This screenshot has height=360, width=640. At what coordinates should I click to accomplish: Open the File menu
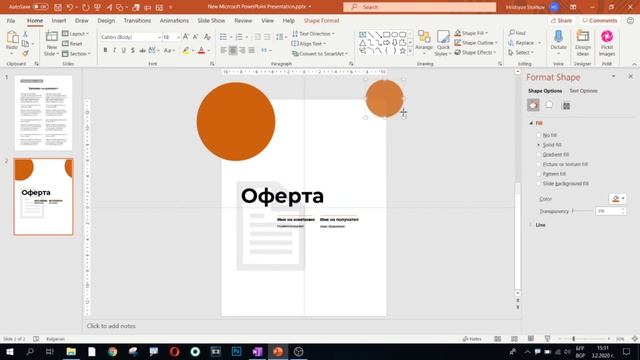click(11, 20)
